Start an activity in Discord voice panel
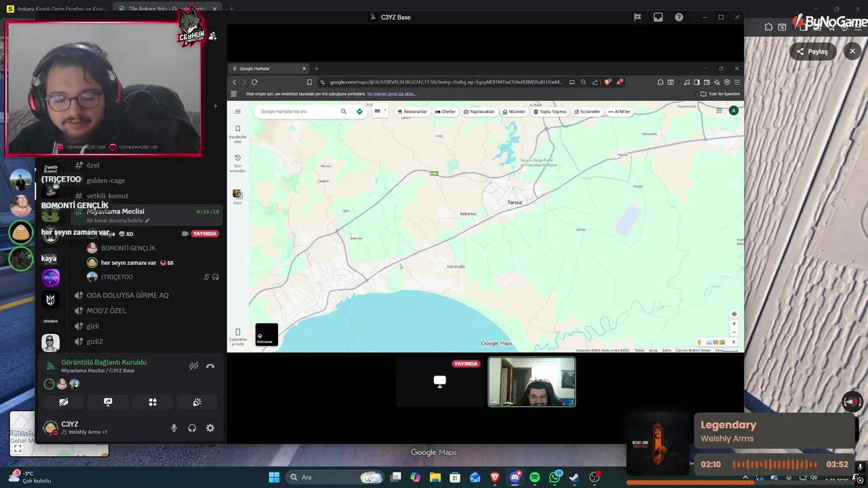The image size is (868, 488). tap(153, 402)
